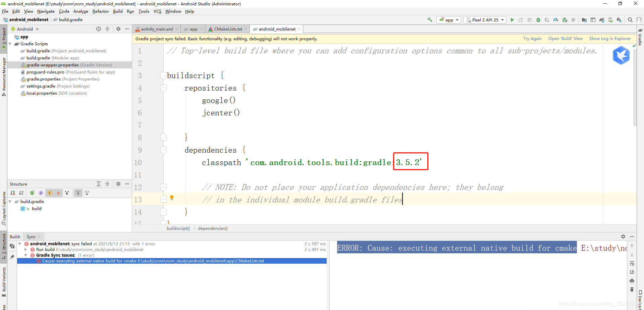Click the Search Everywhere magnifier icon

point(630,20)
